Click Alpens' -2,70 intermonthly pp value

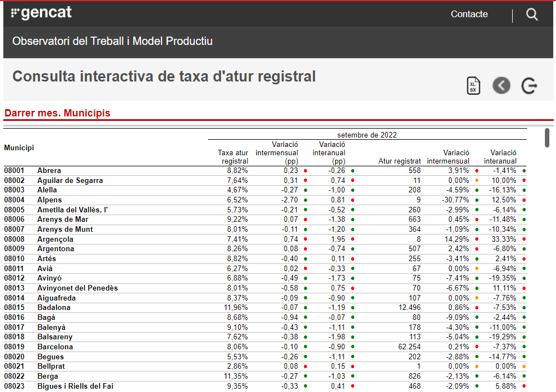(x=290, y=200)
